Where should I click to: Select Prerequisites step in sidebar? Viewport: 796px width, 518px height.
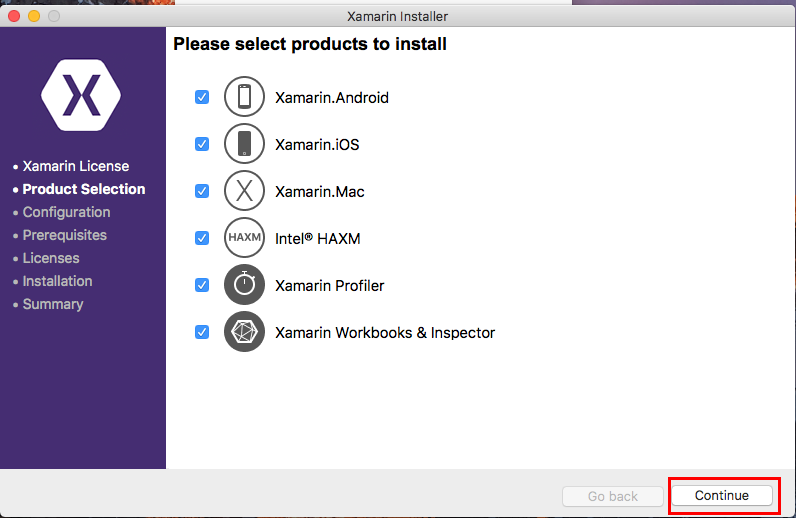pos(64,235)
